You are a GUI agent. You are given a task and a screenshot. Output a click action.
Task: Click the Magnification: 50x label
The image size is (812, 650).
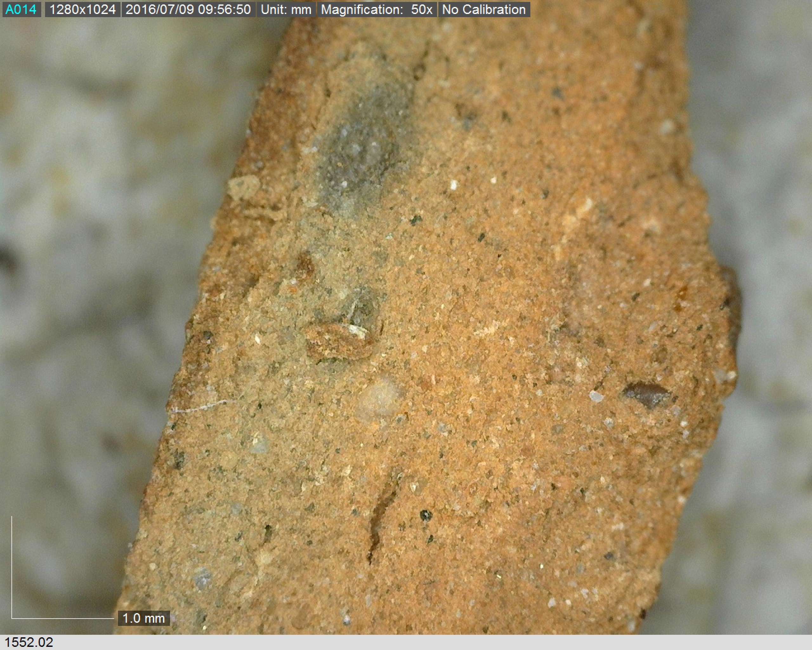[x=376, y=10]
